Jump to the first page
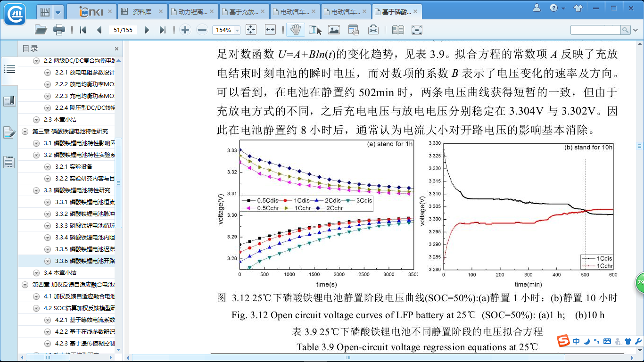Image resolution: width=644 pixels, height=362 pixels. (x=83, y=30)
